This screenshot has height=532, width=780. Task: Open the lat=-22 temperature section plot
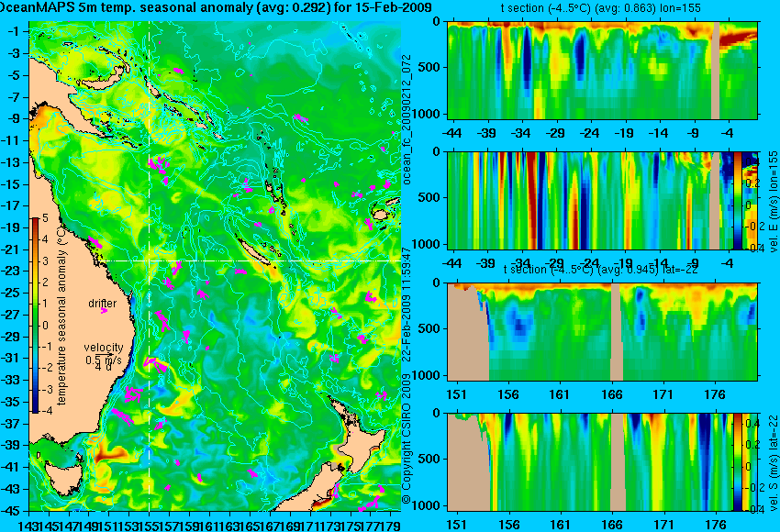click(x=602, y=332)
